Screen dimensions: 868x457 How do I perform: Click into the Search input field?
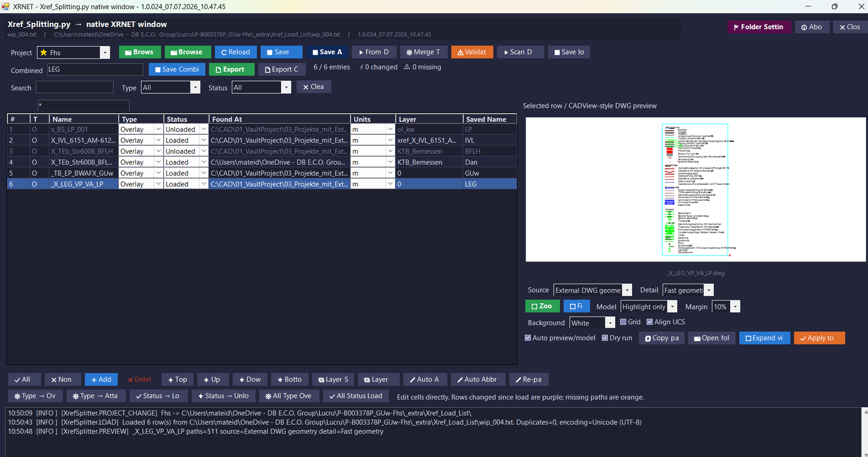tap(75, 87)
